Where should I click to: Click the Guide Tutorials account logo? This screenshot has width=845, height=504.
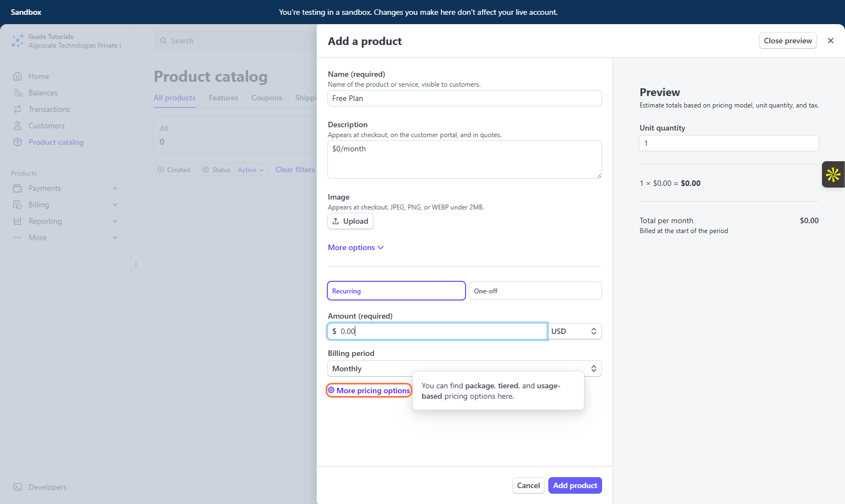pyautogui.click(x=18, y=41)
